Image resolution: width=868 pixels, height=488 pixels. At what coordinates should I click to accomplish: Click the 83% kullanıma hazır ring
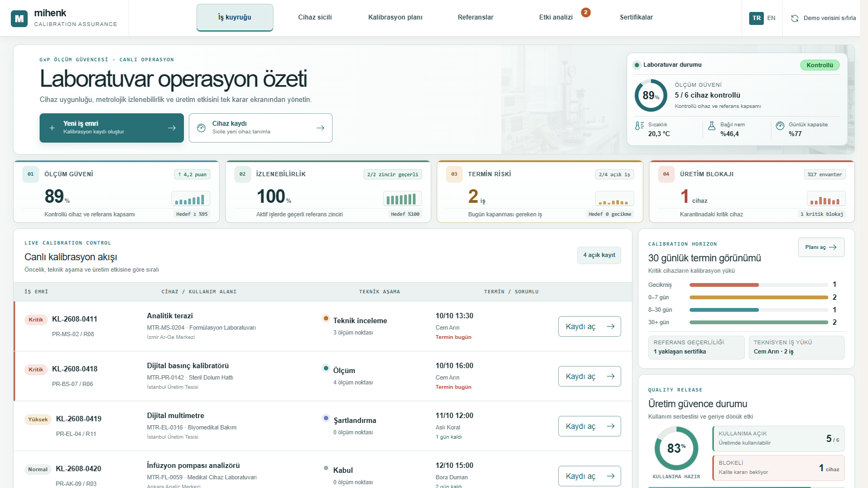676,448
